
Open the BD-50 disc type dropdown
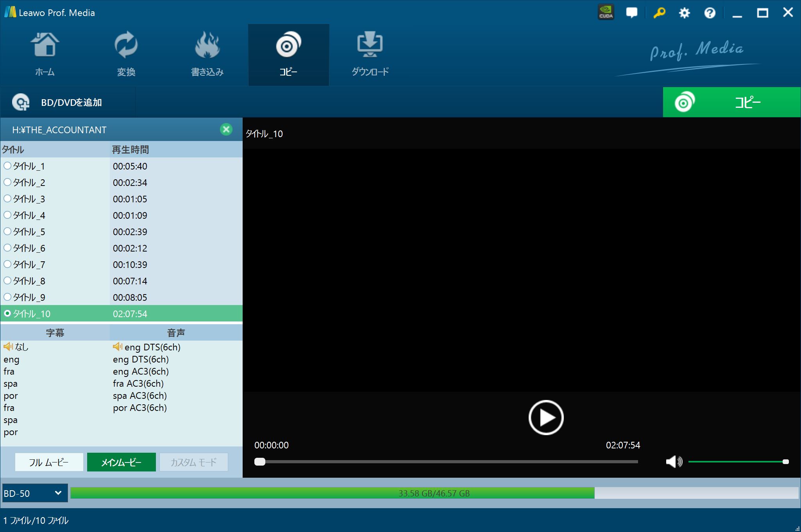click(x=35, y=493)
